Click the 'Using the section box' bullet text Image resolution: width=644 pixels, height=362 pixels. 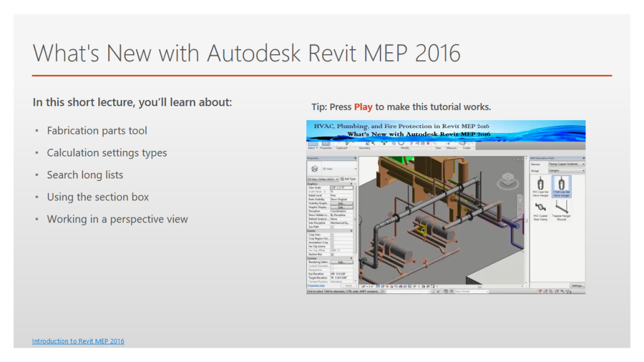97,197
